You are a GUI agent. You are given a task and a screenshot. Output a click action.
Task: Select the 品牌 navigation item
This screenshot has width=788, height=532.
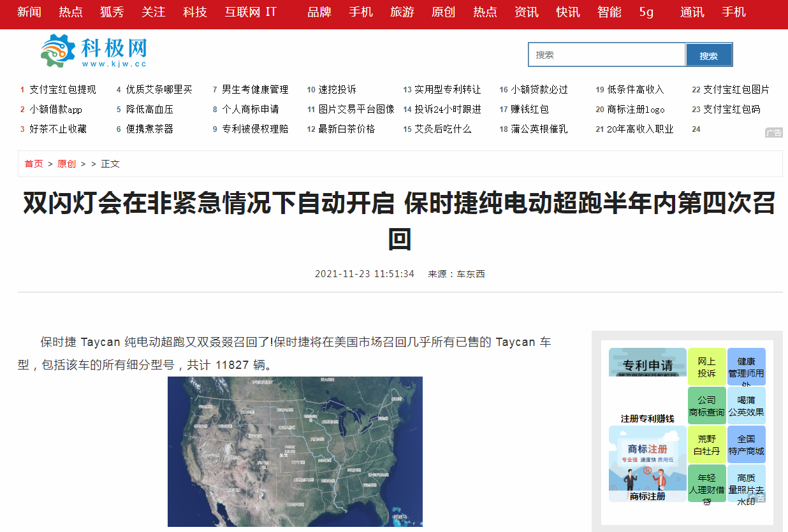[319, 11]
